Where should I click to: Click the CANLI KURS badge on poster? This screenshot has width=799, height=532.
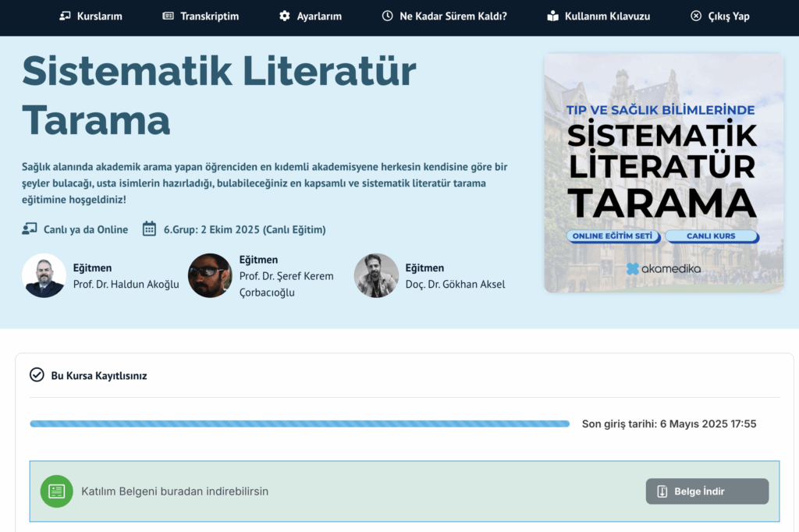tap(711, 236)
